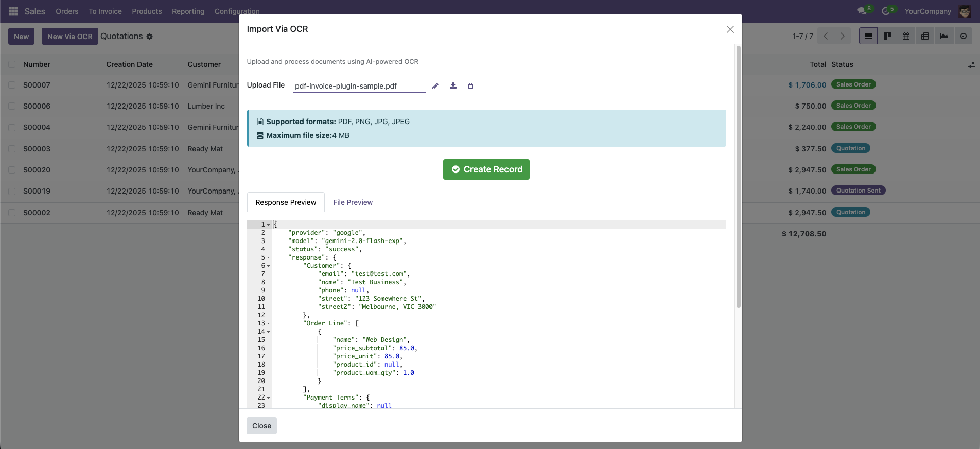The height and width of the screenshot is (449, 980).
Task: Check the S00007 row checkbox
Action: click(12, 85)
